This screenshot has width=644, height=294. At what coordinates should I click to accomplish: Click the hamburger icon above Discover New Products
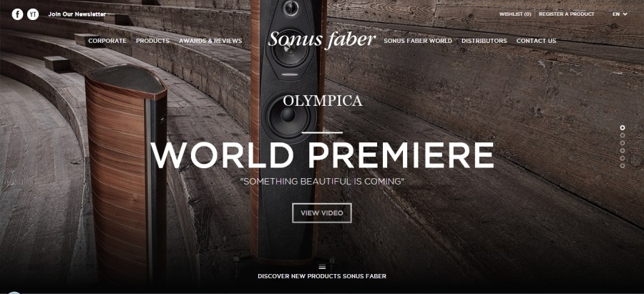(322, 267)
